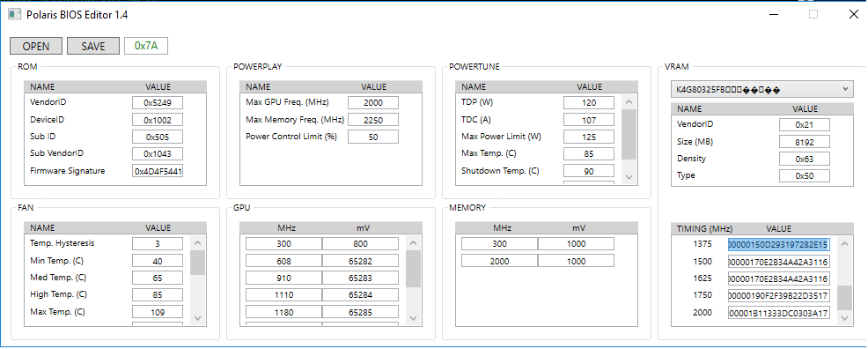Edit the ROM VendorID value 0x5249
The image size is (868, 349).
tap(158, 102)
